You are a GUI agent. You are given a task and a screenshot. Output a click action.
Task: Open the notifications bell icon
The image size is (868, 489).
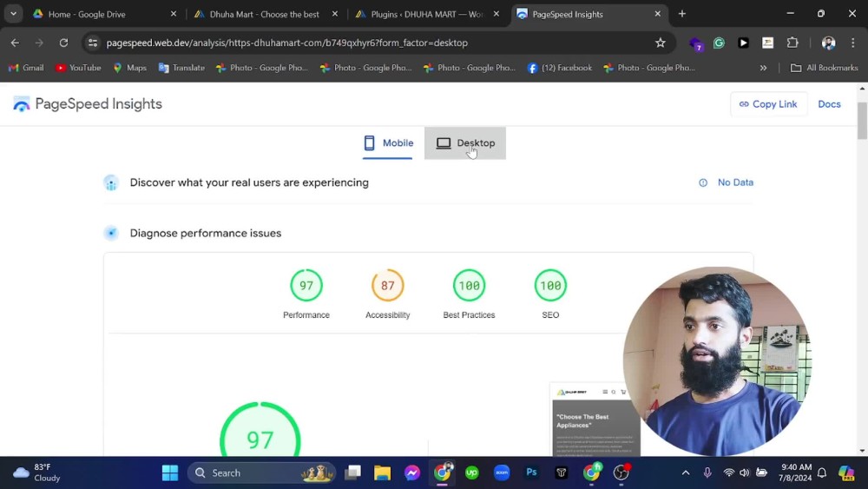tap(822, 473)
